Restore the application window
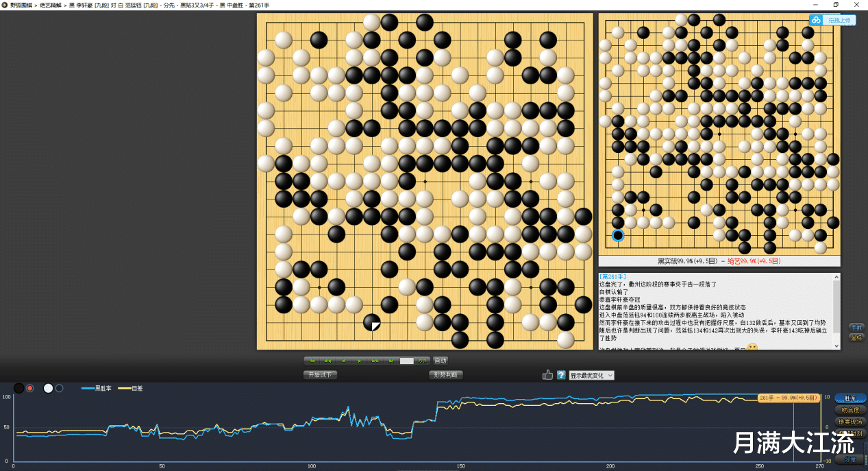This screenshot has width=868, height=471. pos(836,5)
